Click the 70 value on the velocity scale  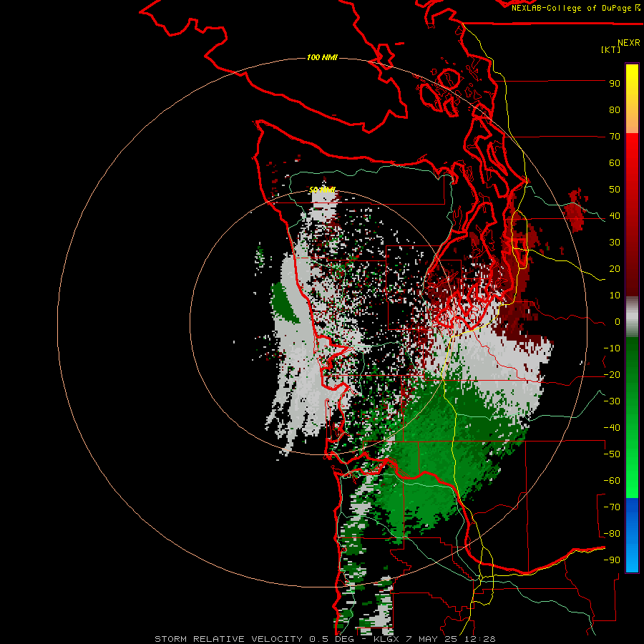point(615,137)
